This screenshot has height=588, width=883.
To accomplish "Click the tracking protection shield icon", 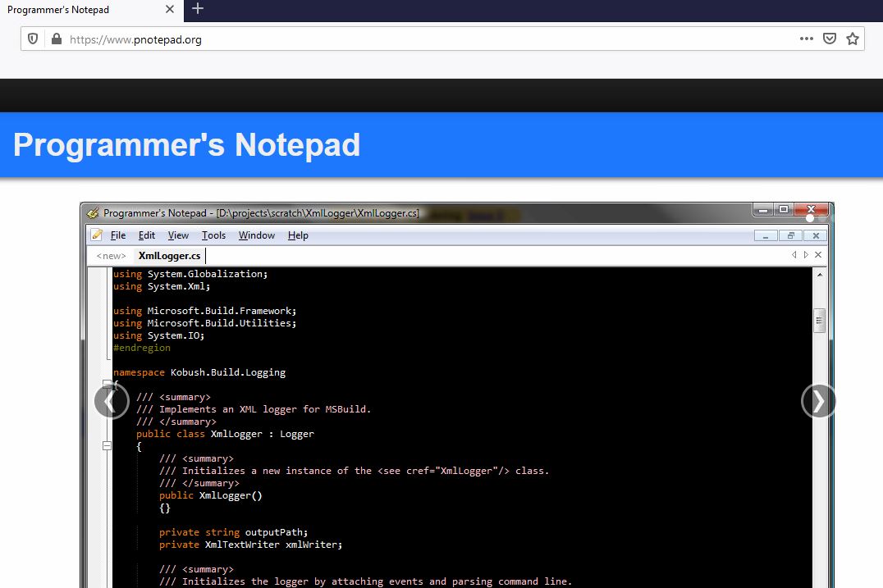I will [33, 39].
